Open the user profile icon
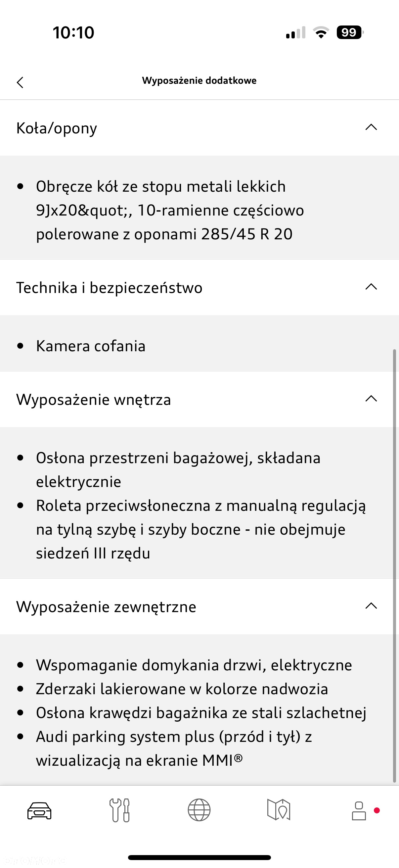 359,811
